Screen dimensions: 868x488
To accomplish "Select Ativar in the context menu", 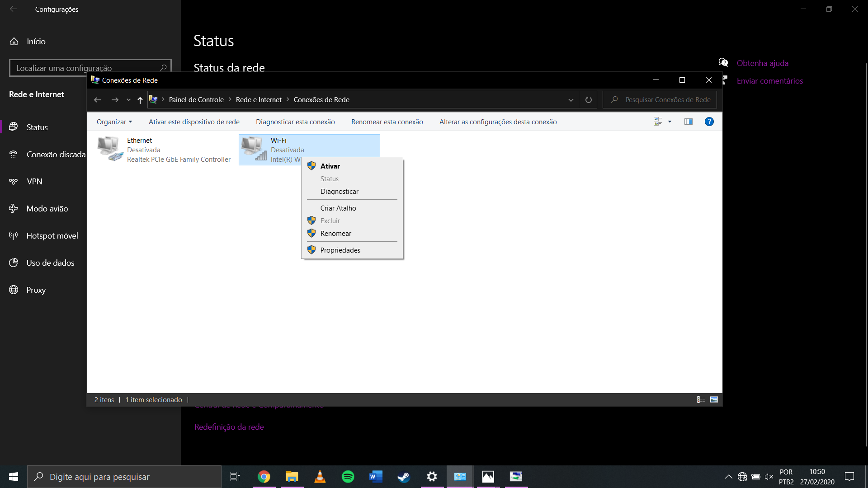I will (x=330, y=166).
